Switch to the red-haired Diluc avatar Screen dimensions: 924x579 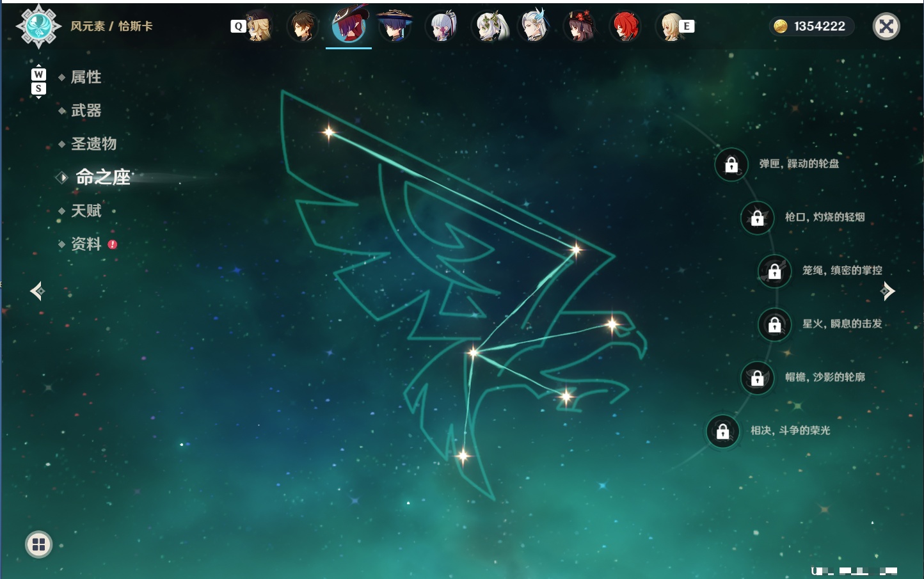coord(625,26)
